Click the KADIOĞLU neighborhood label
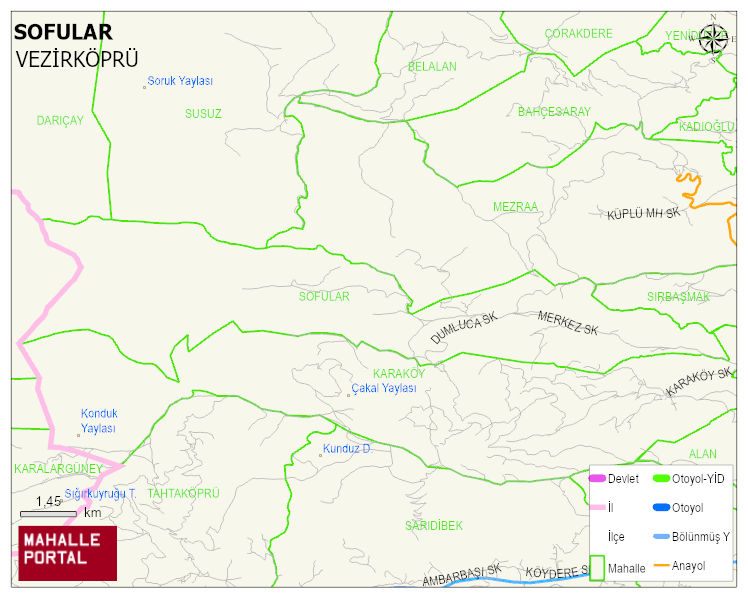Screen dimensions: 748x598 click(x=706, y=126)
